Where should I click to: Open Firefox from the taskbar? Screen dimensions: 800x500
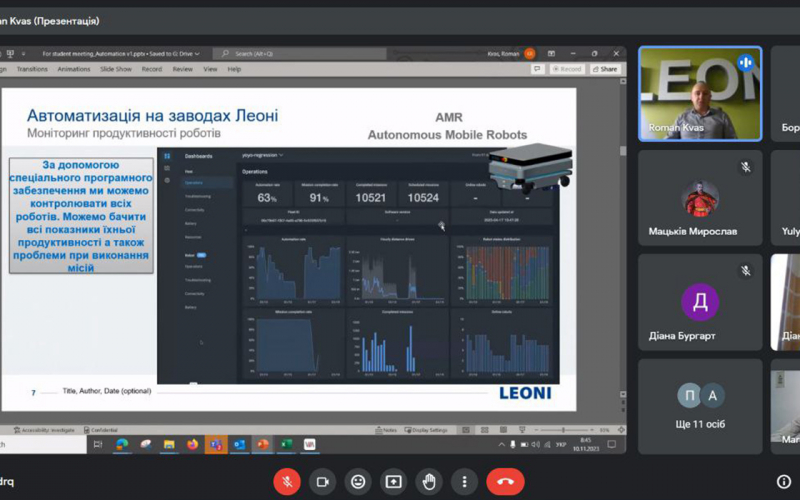point(192,445)
